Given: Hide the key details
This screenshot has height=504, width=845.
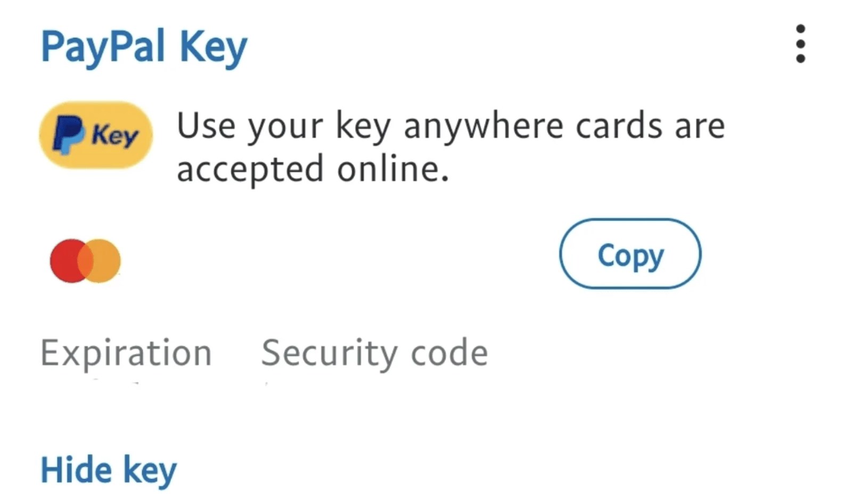Looking at the screenshot, I should (108, 470).
